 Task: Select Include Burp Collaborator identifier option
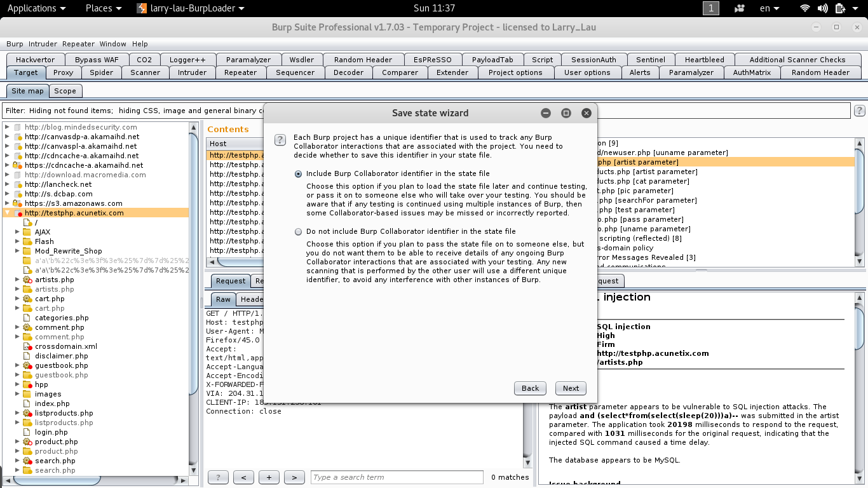click(x=299, y=173)
